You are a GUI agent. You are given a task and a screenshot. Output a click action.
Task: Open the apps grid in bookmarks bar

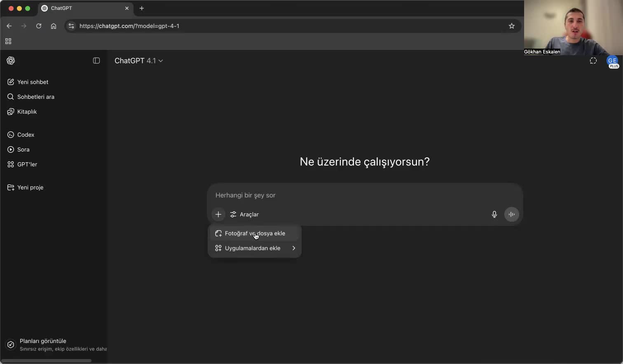(8, 41)
